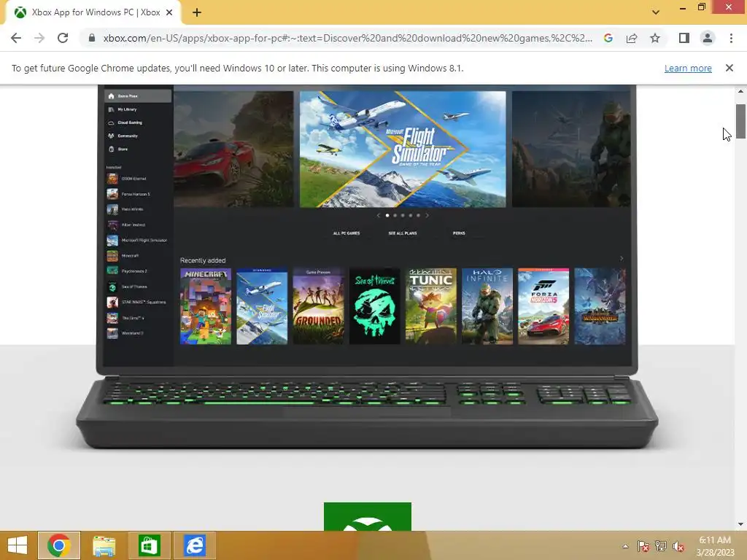Click the vertical scrollbar thumb

pos(741,122)
